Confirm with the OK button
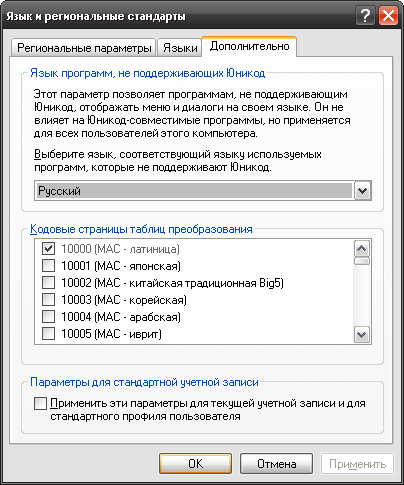This screenshot has height=485, width=404. (195, 463)
